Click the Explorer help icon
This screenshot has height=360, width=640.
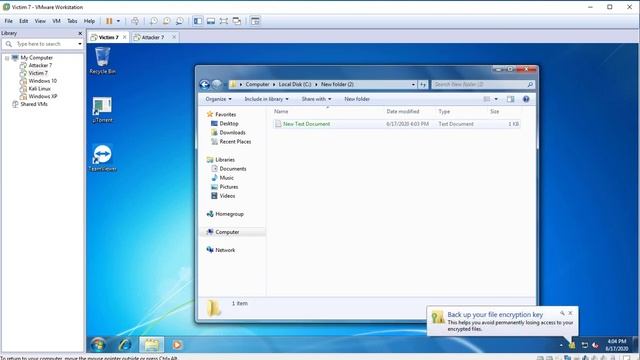(526, 99)
